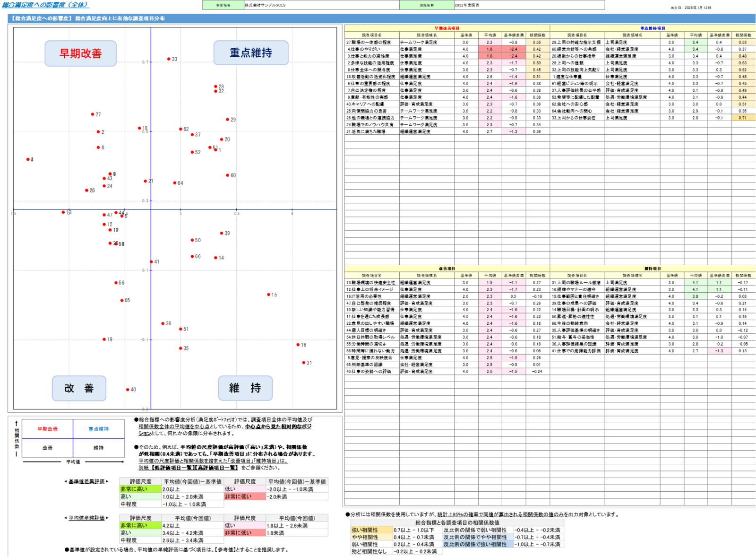Viewport: 756px width, 557px height.
Task: Select the 0.55 correlation cell in 早期改善項目
Action: pos(537,42)
